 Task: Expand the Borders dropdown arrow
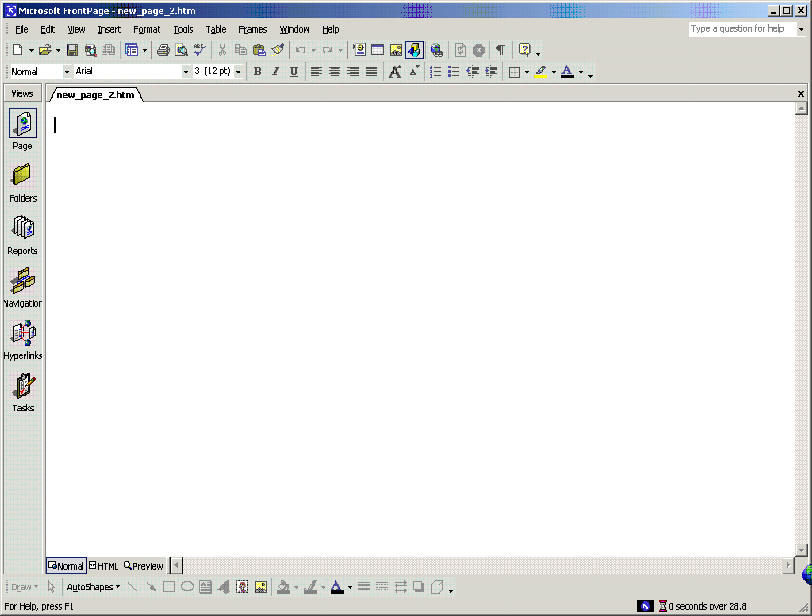[x=527, y=72]
